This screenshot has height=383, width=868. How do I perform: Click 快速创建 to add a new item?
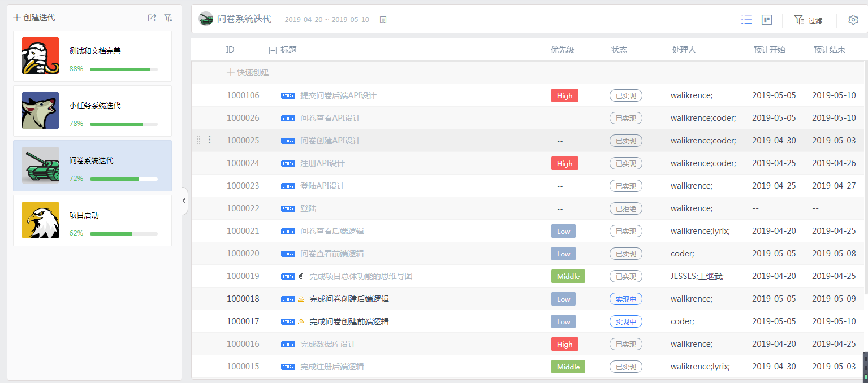[248, 72]
